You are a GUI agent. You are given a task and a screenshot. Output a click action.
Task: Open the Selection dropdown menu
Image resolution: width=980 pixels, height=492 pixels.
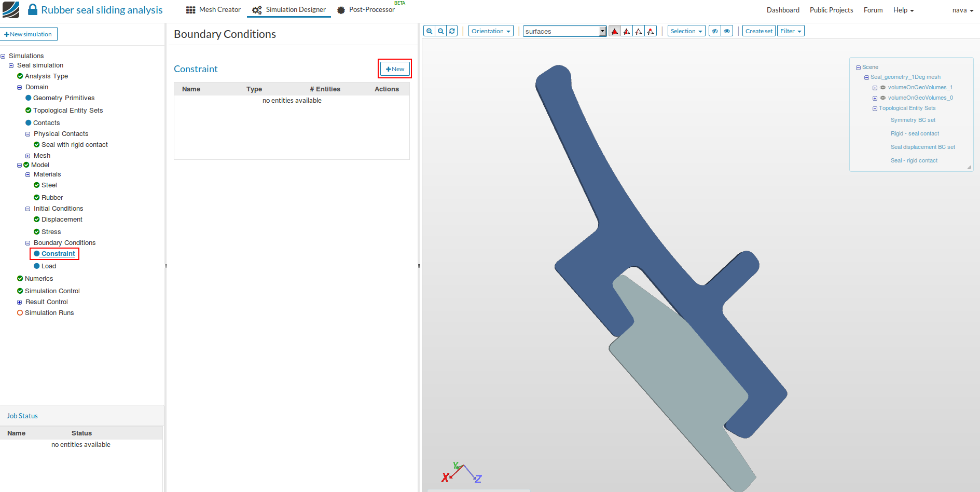[x=686, y=31]
